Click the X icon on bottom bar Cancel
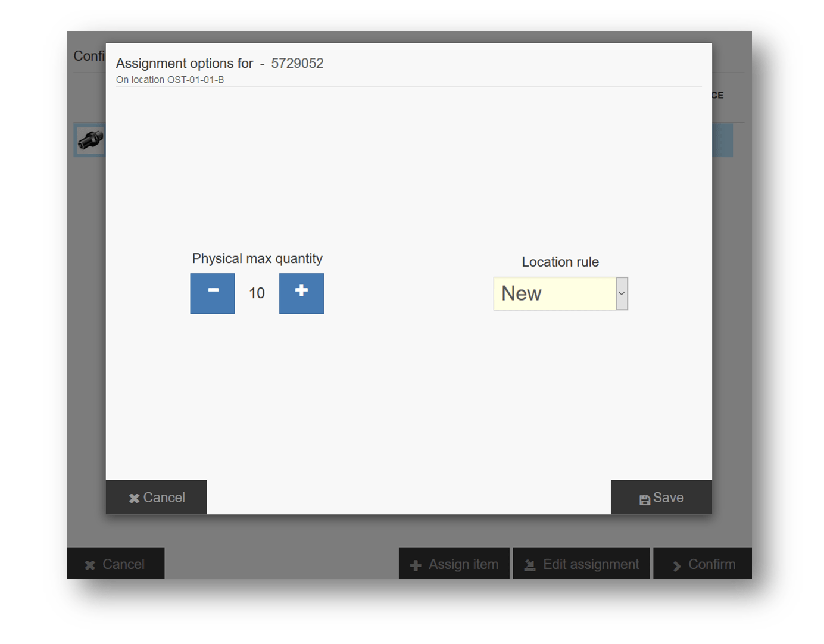The width and height of the screenshot is (824, 644). click(90, 565)
